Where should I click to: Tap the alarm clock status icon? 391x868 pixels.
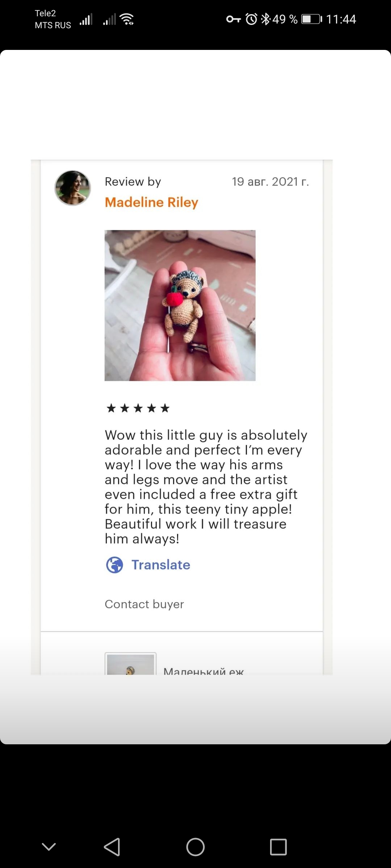point(251,19)
